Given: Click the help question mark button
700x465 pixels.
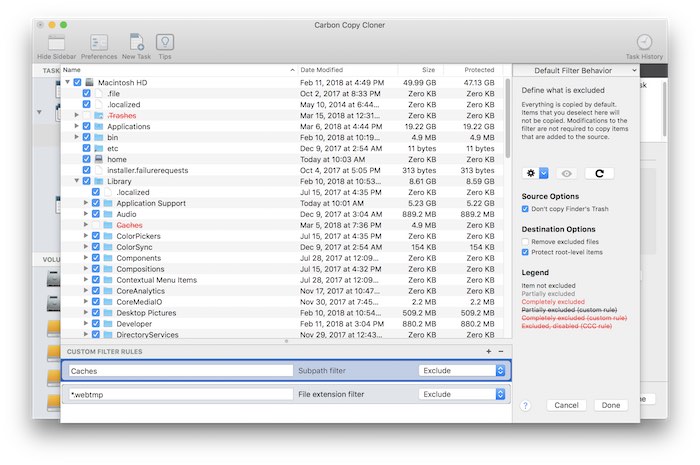Looking at the screenshot, I should tap(525, 405).
